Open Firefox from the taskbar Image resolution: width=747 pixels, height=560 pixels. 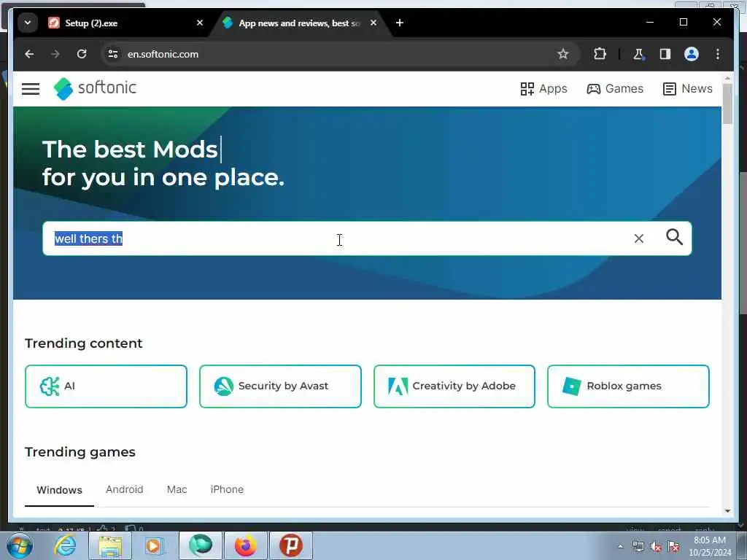245,545
